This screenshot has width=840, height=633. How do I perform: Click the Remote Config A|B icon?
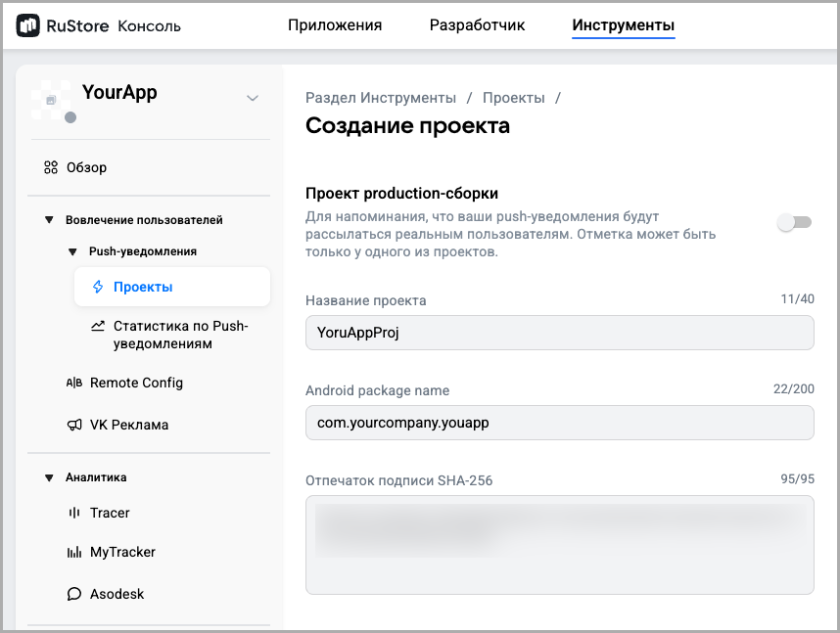click(x=74, y=383)
